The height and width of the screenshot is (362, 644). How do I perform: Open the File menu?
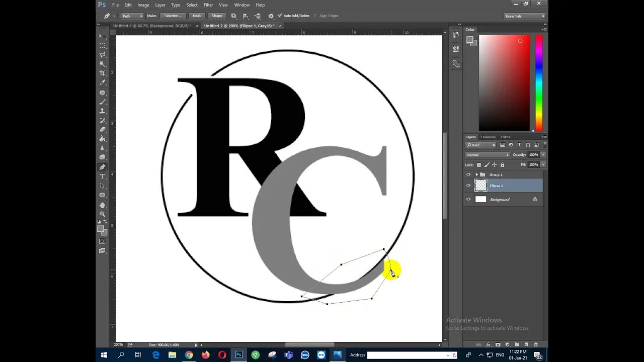click(116, 5)
